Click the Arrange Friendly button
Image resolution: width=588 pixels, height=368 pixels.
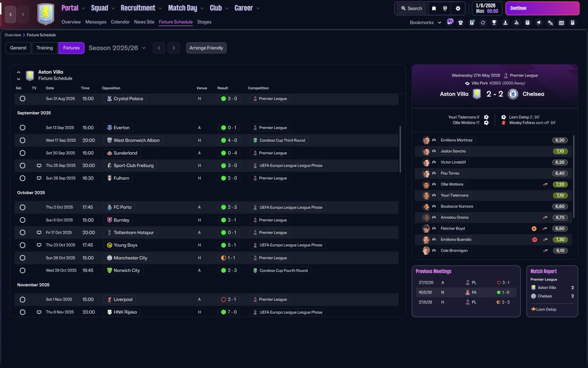[x=206, y=48]
